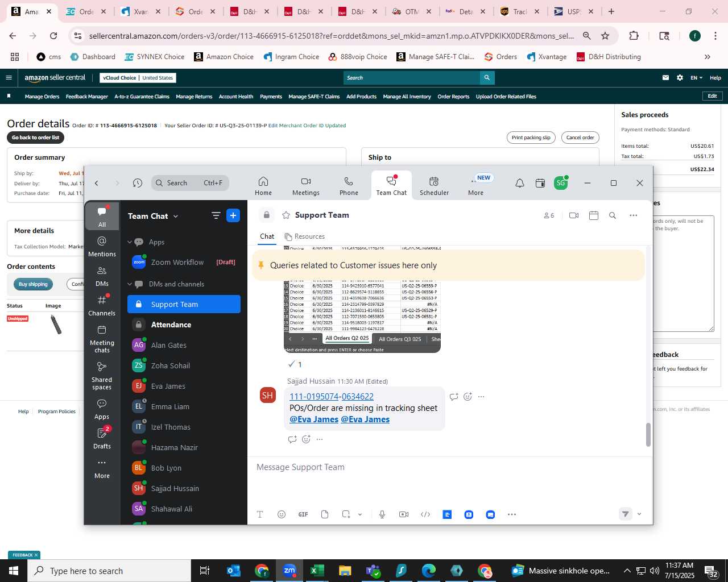Open the Meeting chats sidebar item
Screen dimensions: 728x582
(102, 339)
